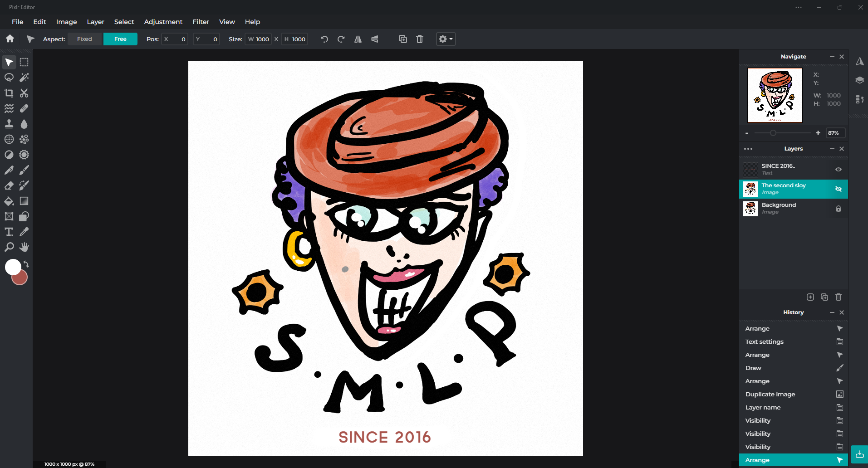Show the hidden 'The second sloy' layer

[x=839, y=189]
